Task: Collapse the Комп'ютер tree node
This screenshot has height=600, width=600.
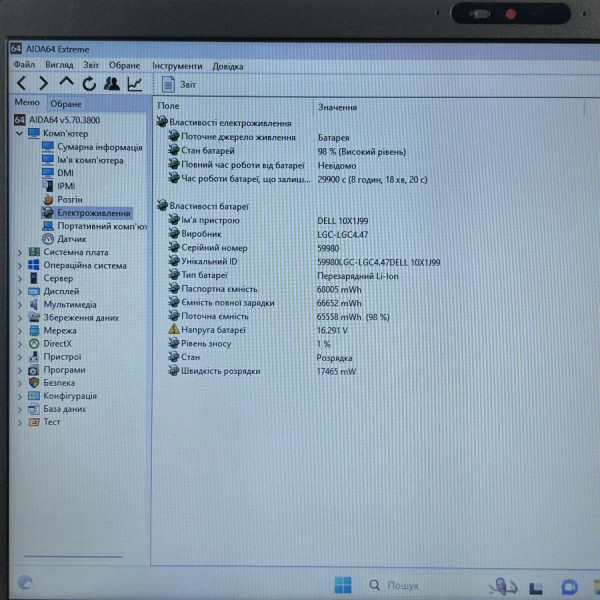Action: click(x=19, y=134)
